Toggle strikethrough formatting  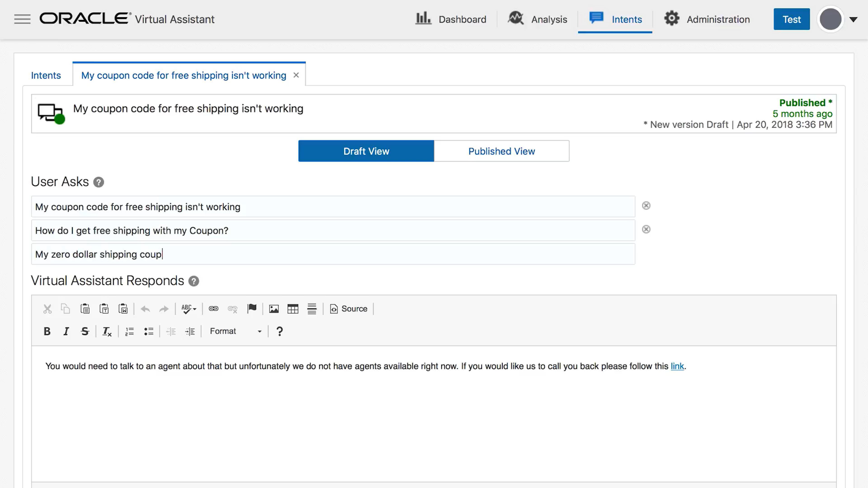coord(85,331)
